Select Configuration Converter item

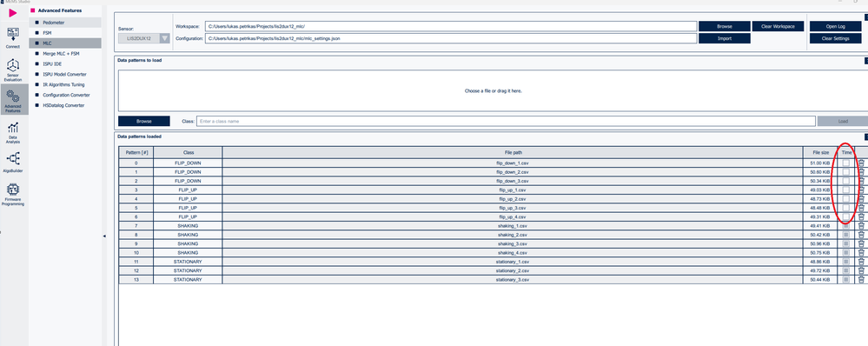click(x=65, y=95)
